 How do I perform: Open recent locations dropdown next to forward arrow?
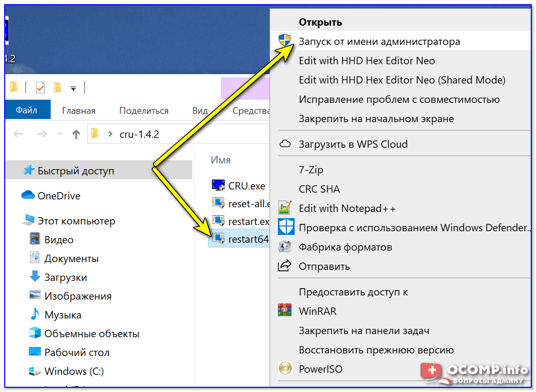click(x=60, y=134)
